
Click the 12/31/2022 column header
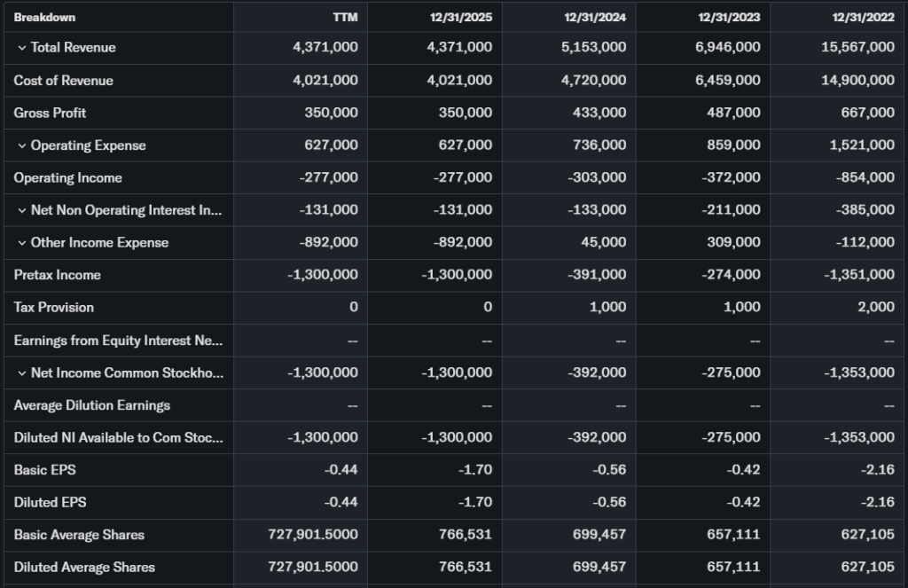[x=863, y=18]
